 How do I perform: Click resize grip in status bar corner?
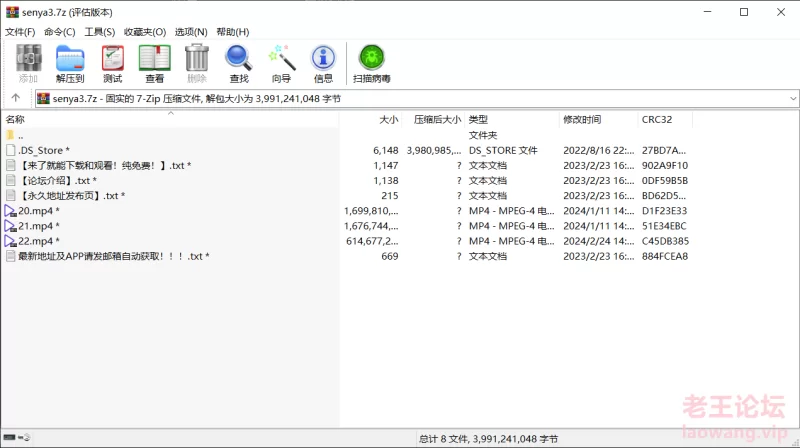[794, 442]
